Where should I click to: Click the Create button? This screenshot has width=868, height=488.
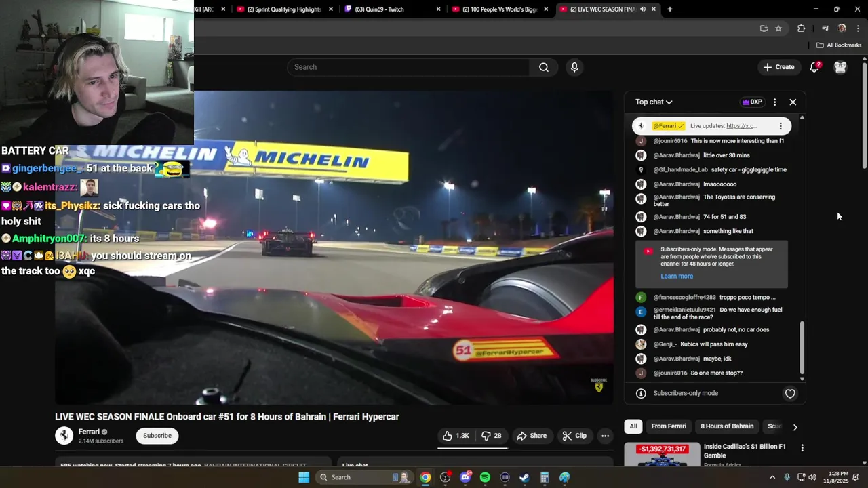pyautogui.click(x=778, y=67)
